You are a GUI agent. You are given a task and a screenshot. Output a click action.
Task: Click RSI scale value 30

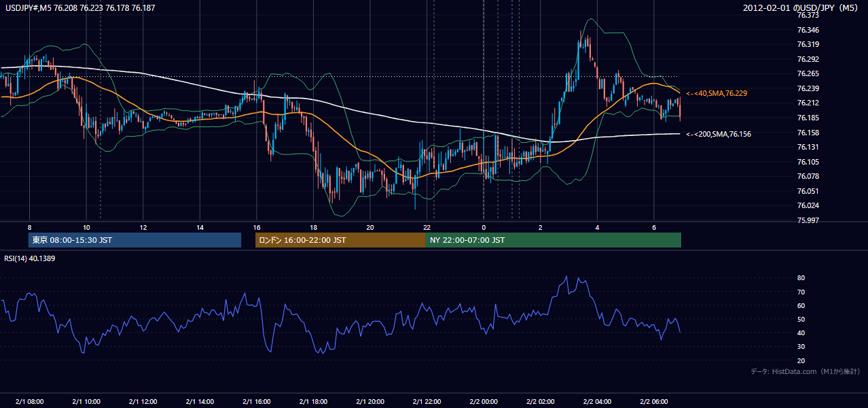801,347
